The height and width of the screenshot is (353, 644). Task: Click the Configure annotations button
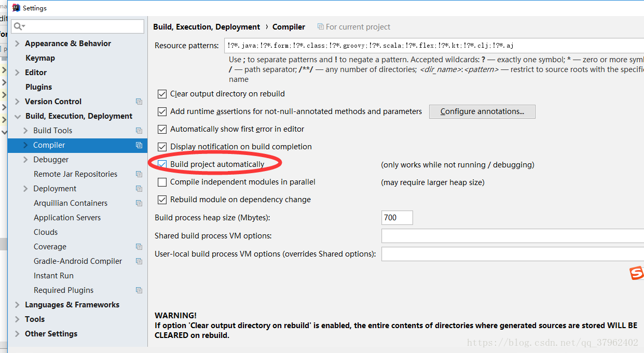pyautogui.click(x=482, y=111)
